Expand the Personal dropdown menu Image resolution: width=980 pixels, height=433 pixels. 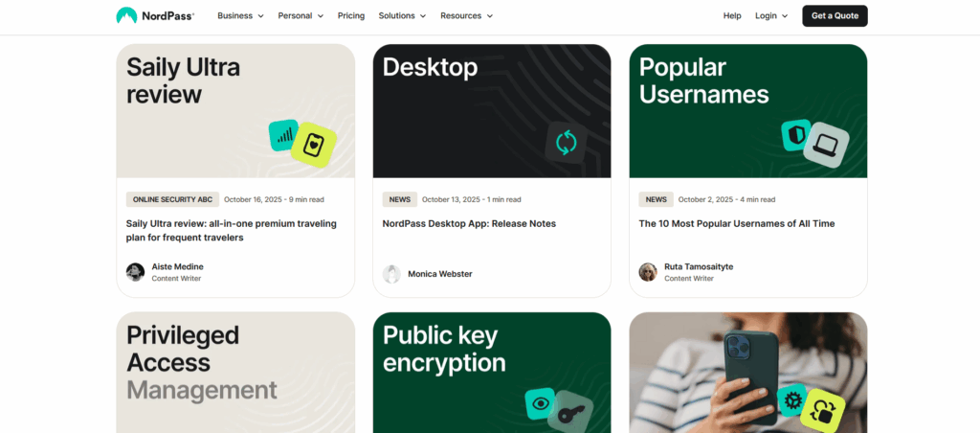tap(301, 16)
